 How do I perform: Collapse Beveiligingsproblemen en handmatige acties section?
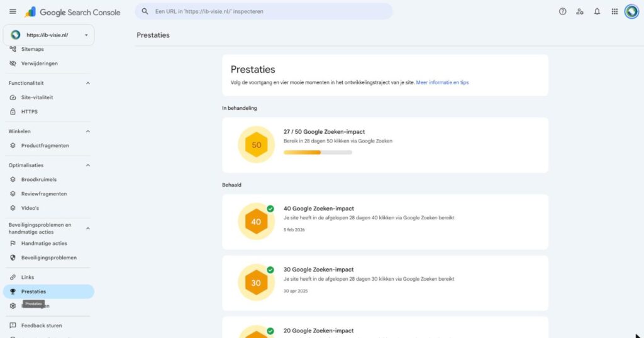(88, 229)
